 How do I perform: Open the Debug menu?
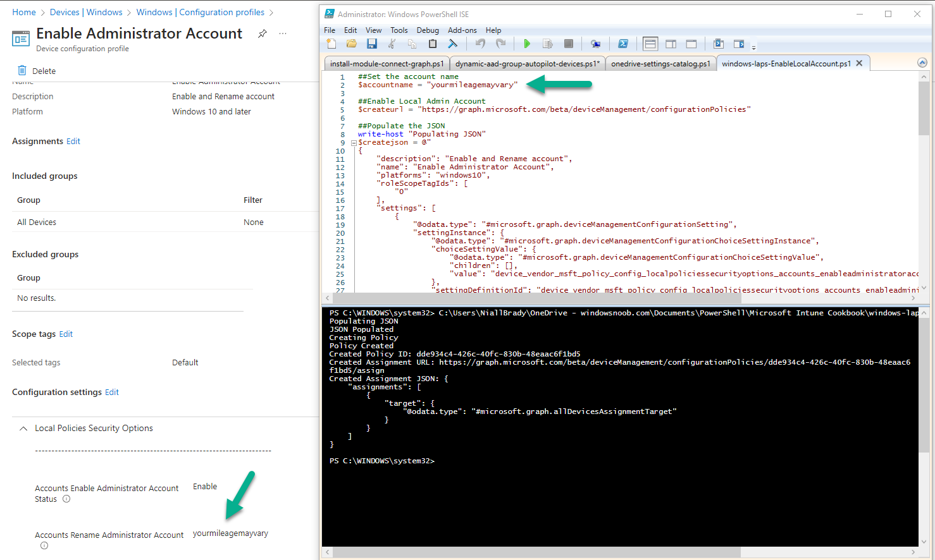click(428, 30)
